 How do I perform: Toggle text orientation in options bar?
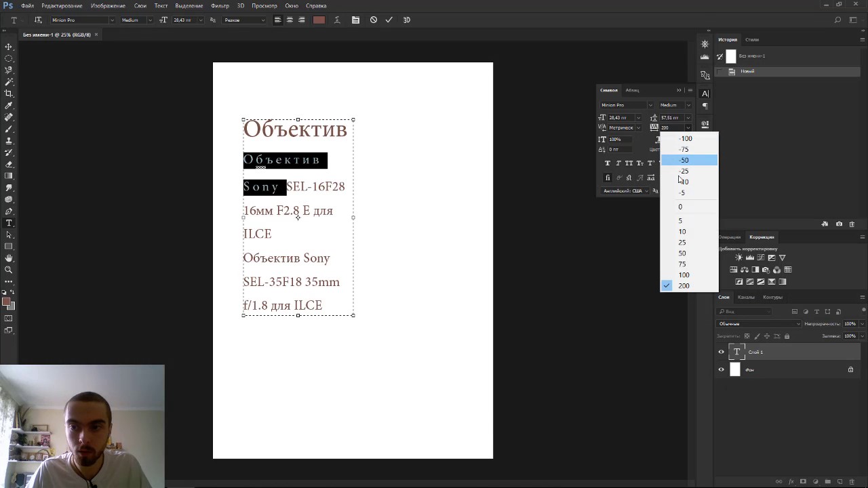(x=38, y=20)
